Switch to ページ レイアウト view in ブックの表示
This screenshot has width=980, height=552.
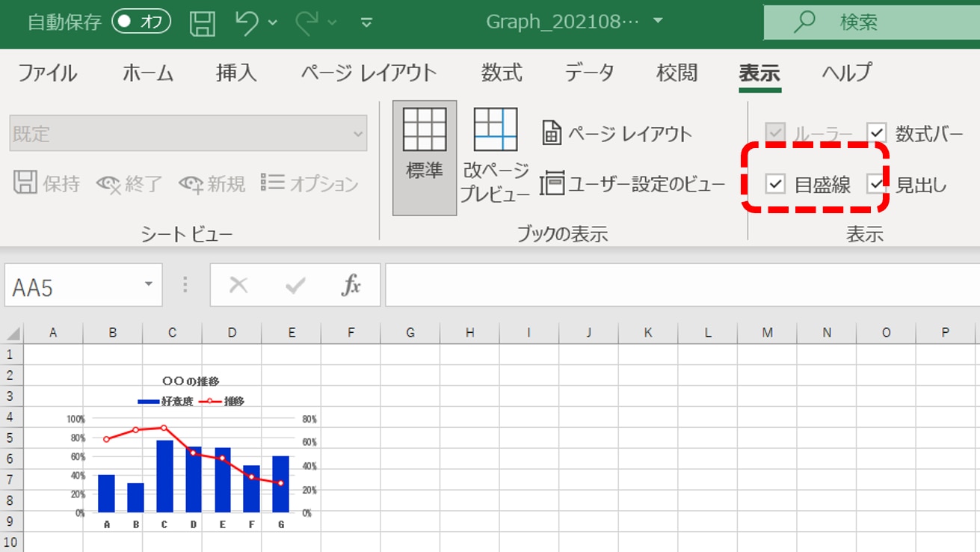click(617, 134)
